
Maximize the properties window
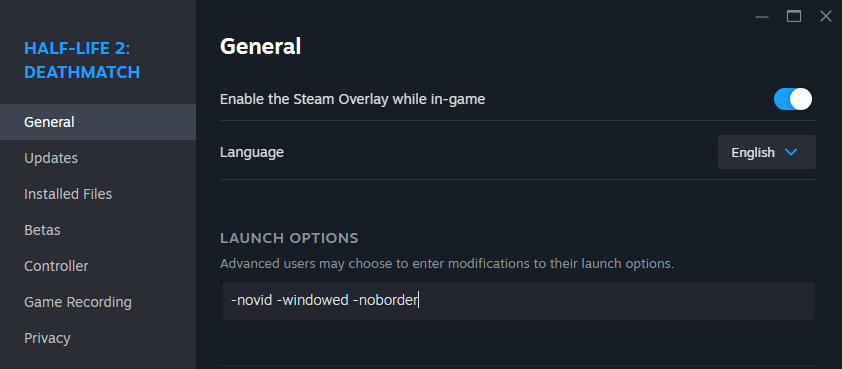coord(794,17)
